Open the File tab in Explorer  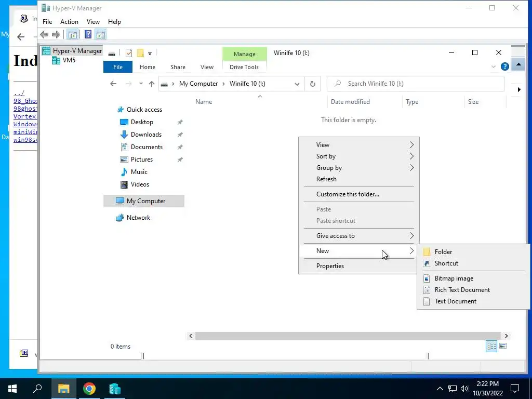pos(118,67)
